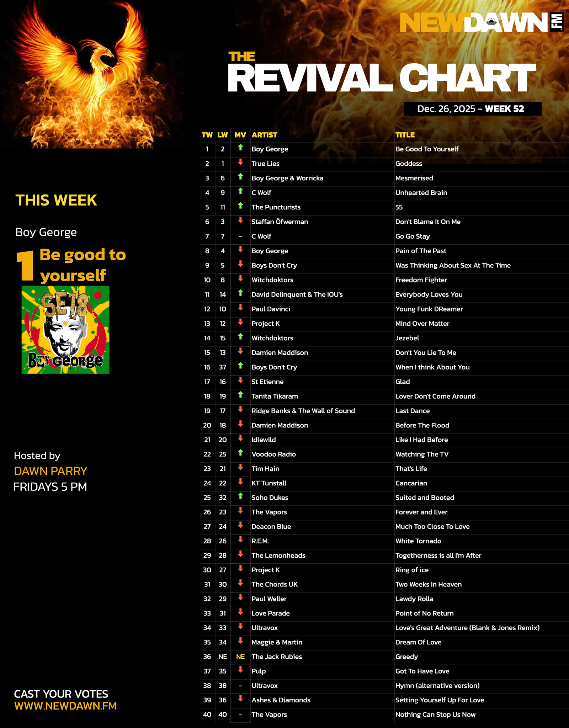
Task: Click the MV column header
Action: click(x=240, y=135)
